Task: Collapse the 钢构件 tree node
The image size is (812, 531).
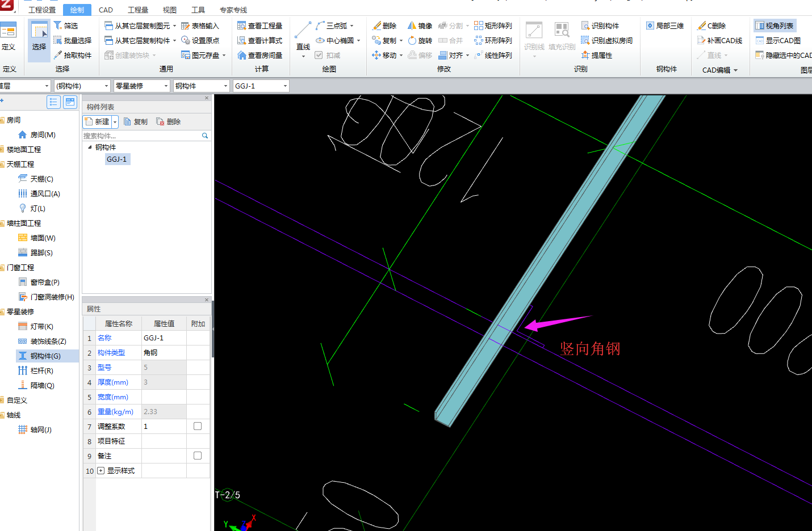Action: tap(90, 147)
